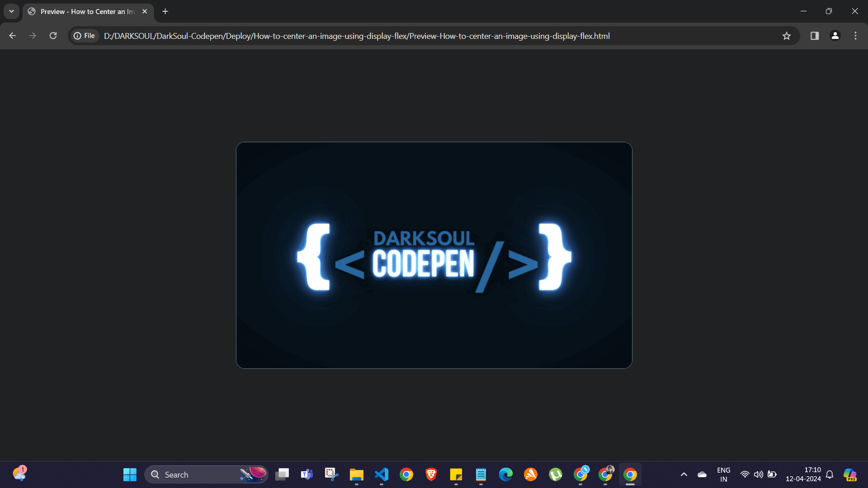Open Windows Start menu

point(130,474)
